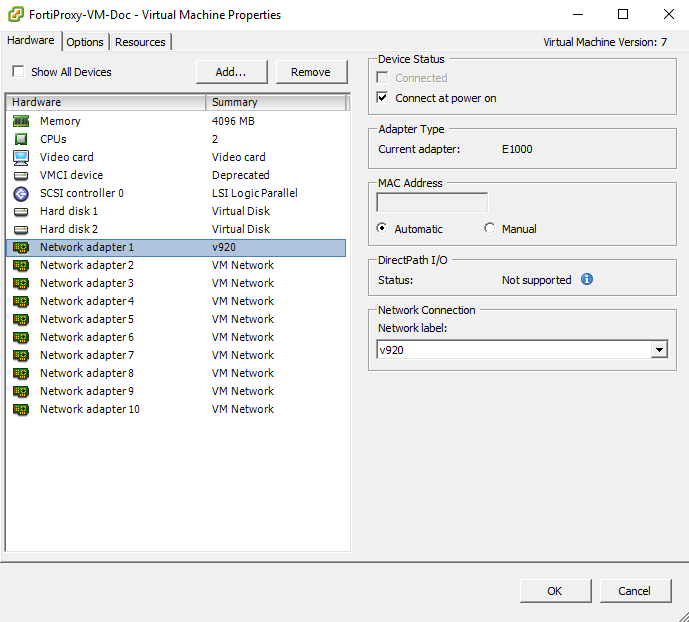Click the Network adapter 10 card icon
The height and width of the screenshot is (622, 689).
pos(21,409)
